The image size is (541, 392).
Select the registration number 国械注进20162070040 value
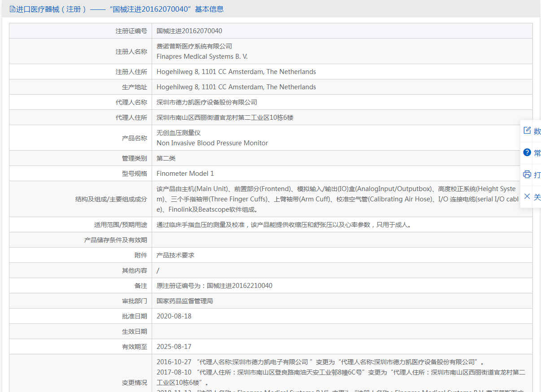pyautogui.click(x=189, y=31)
